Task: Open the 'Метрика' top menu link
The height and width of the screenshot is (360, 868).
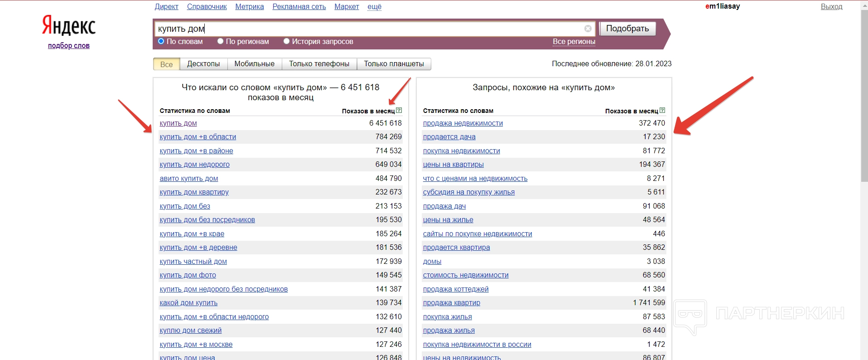Action: point(250,7)
